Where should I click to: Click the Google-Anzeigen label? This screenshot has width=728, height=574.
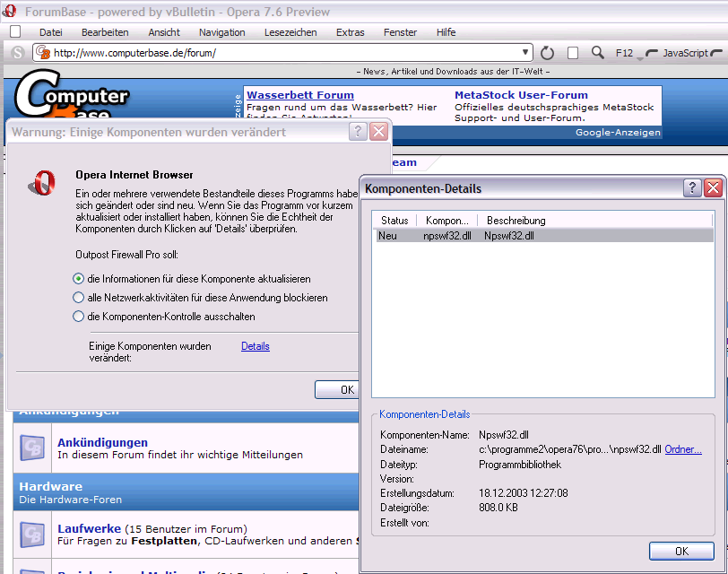pos(618,133)
